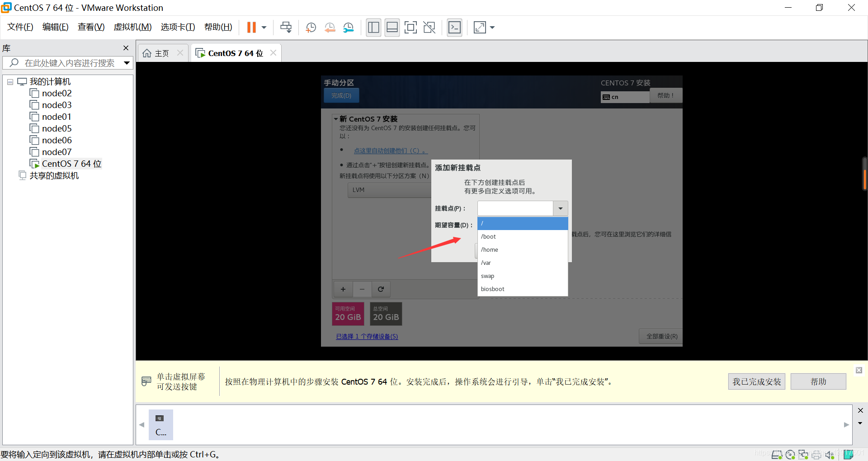Select /boot from the mount point list
868x461 pixels.
[523, 236]
